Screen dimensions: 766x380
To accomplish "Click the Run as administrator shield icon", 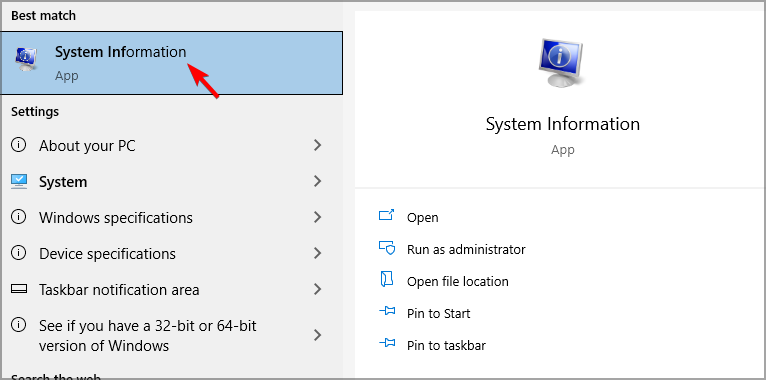I will tap(386, 248).
